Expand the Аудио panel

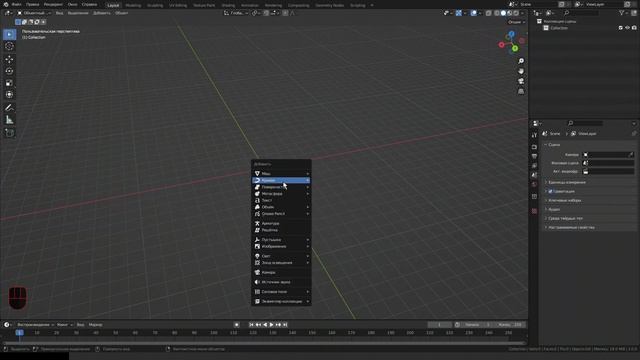[x=554, y=209]
